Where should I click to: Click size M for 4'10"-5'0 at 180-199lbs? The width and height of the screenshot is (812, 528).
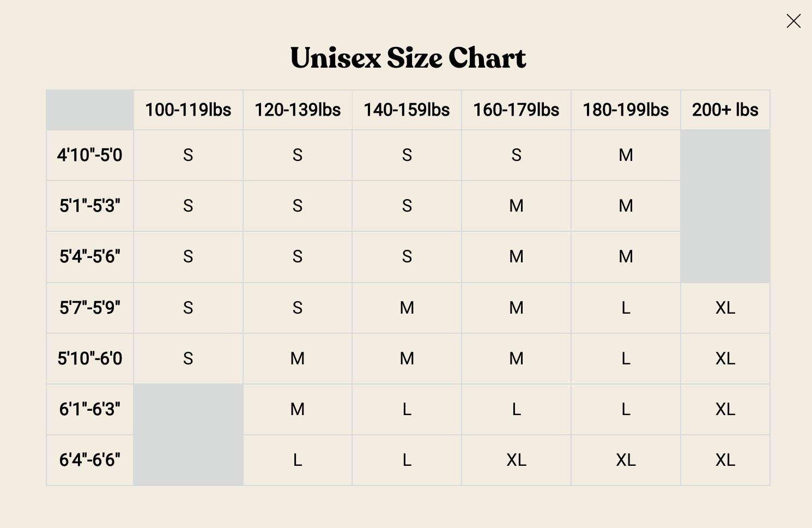point(626,155)
